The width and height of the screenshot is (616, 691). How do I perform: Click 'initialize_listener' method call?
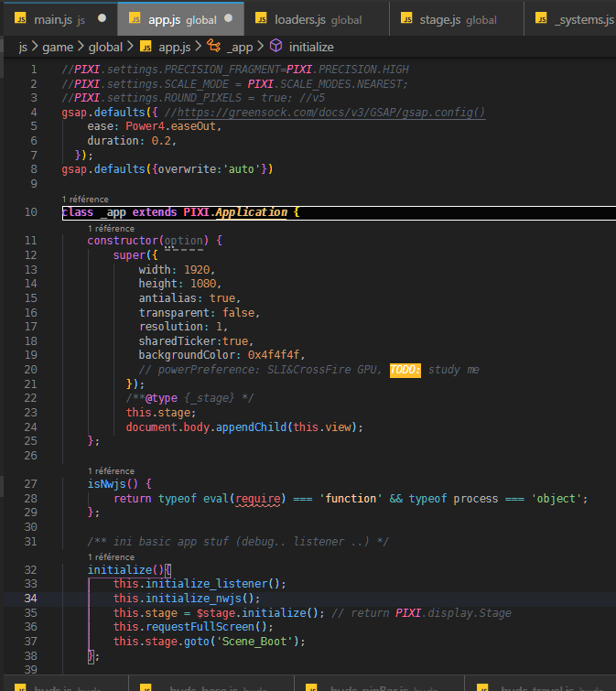(207, 584)
